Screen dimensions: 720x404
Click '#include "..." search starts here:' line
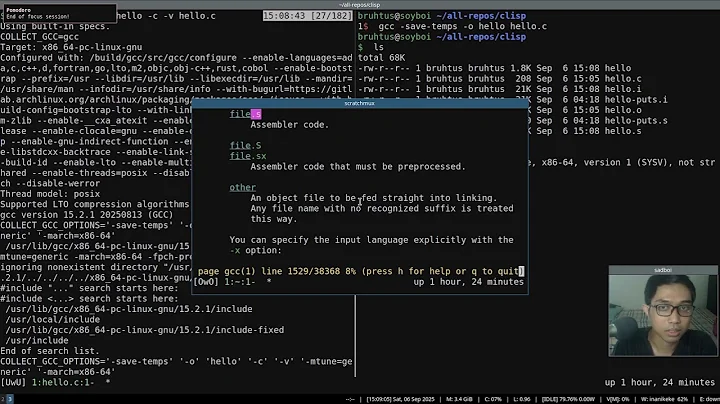click(89, 288)
